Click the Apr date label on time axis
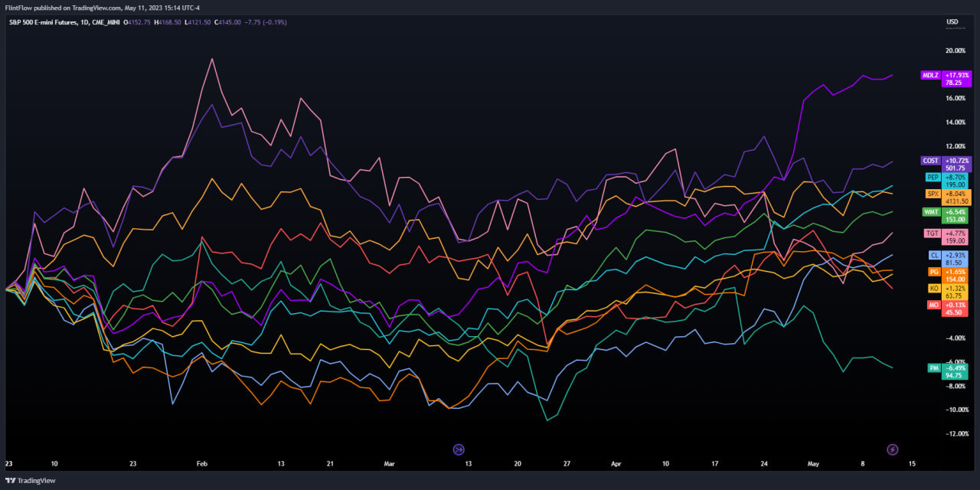 tap(616, 464)
